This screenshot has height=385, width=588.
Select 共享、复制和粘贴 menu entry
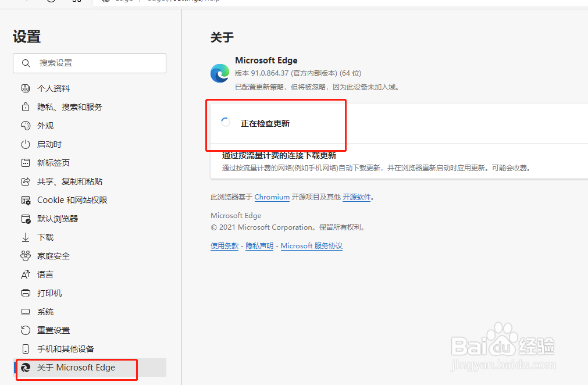[x=90, y=181]
